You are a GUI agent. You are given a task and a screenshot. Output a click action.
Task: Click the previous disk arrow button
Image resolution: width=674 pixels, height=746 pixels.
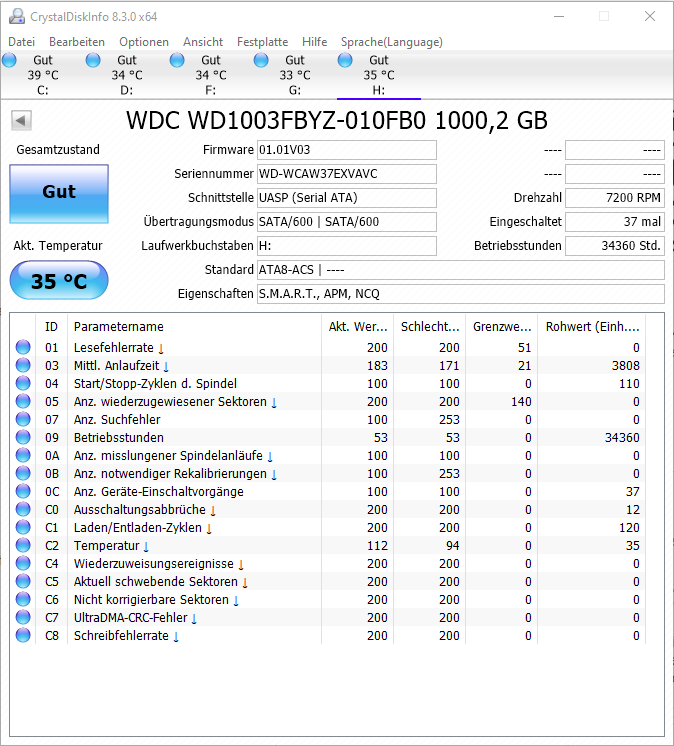(21, 120)
